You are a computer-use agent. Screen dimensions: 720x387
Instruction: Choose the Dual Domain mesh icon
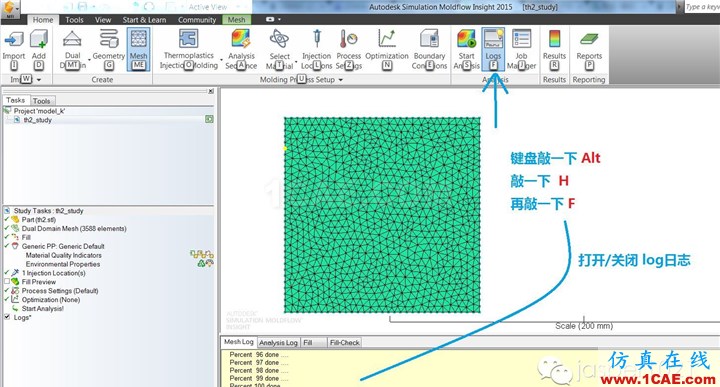click(x=73, y=49)
